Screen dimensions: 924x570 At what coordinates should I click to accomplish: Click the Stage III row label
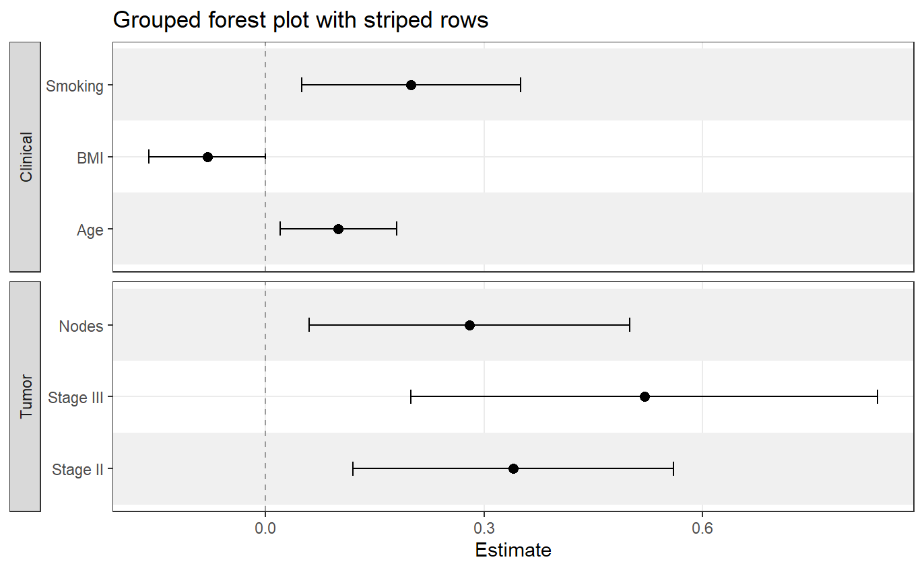click(x=75, y=398)
